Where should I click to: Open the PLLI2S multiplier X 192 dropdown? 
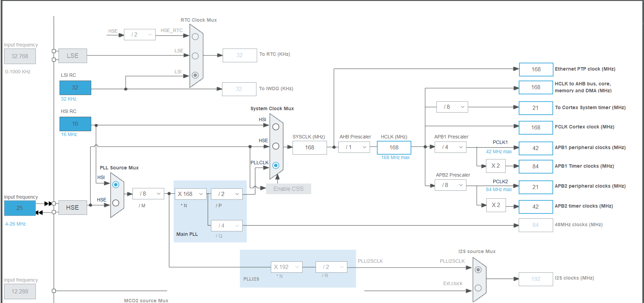coord(287,267)
